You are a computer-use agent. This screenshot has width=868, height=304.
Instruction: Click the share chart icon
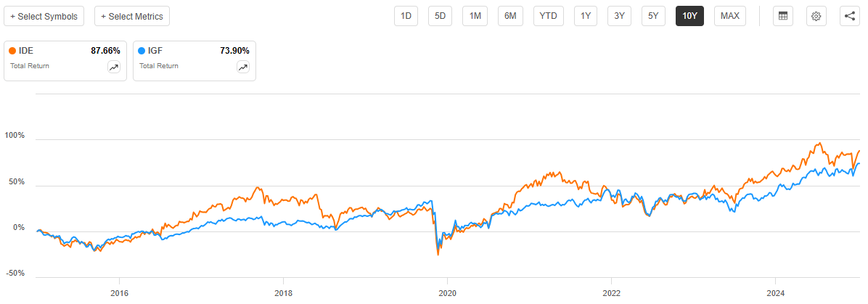coord(849,16)
